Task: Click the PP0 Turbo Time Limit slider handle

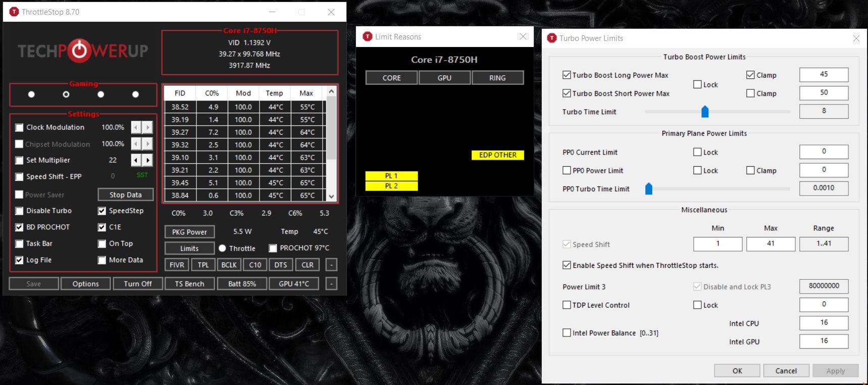Action: 649,189
